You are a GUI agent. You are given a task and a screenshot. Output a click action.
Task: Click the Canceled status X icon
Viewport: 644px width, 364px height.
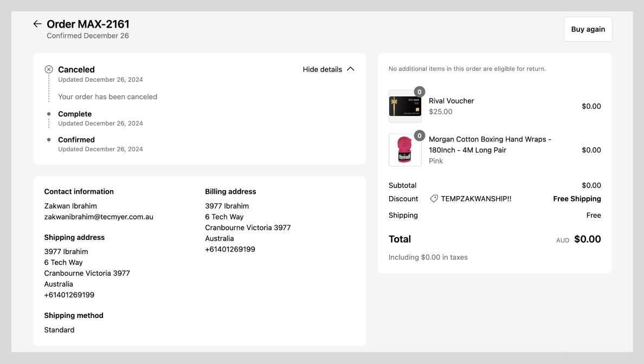point(49,69)
